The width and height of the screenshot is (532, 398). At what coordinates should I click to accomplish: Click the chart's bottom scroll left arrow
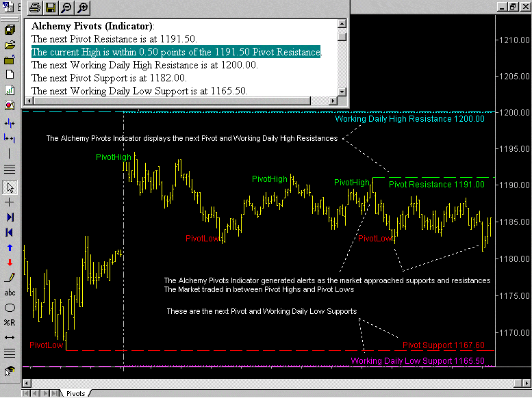(x=27, y=383)
